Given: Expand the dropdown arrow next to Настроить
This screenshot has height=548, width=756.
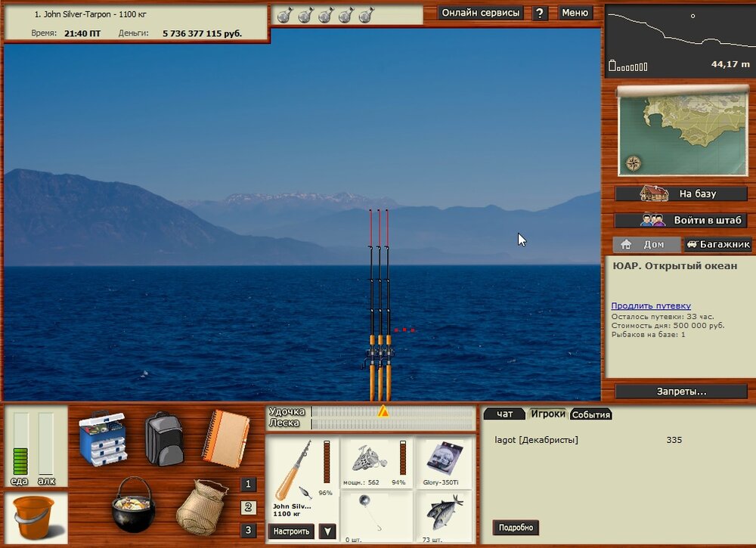Looking at the screenshot, I should click(x=327, y=531).
